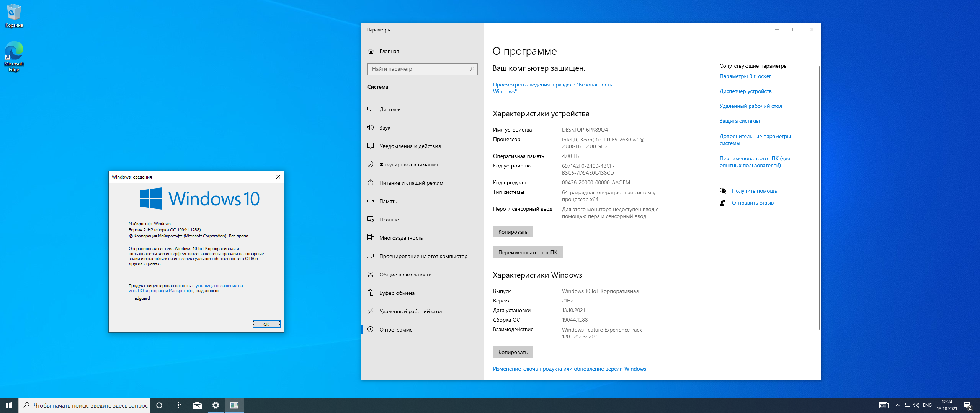
Task: Select the Remote Desktop sidebar item
Action: (410, 311)
